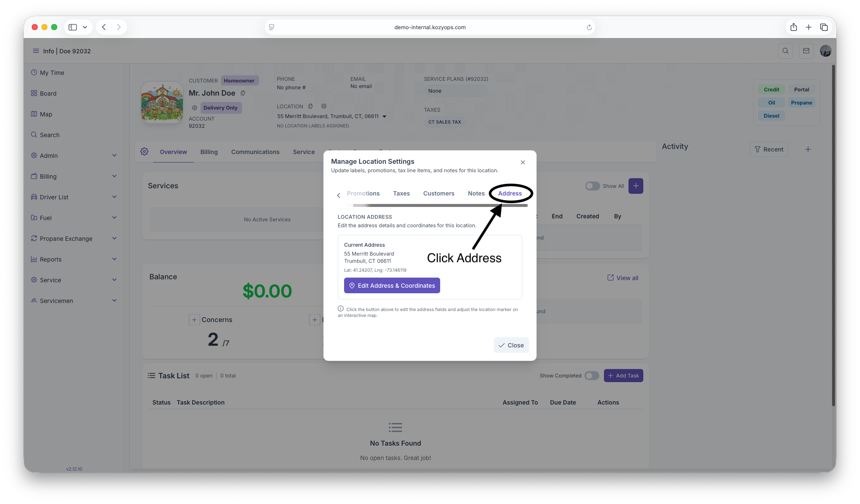
Task: Click the hamburger menu icon beside Info
Action: tap(36, 51)
